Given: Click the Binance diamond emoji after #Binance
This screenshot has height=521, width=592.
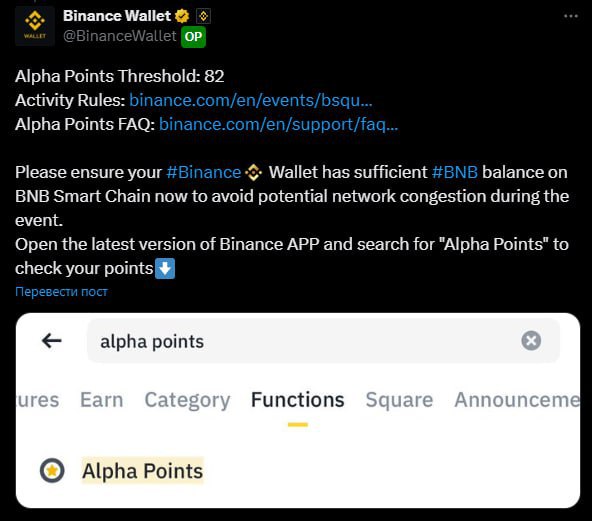Looking at the screenshot, I should point(253,173).
